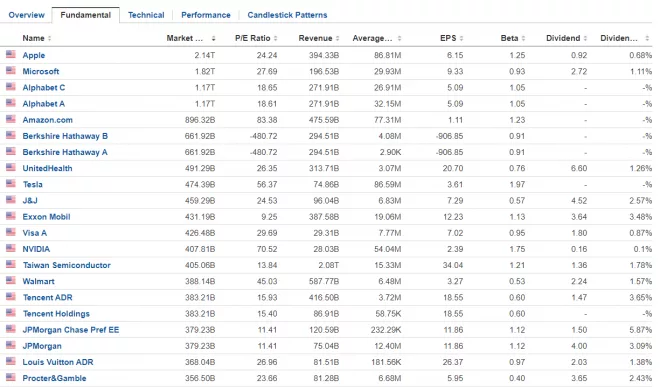Open the Tencent Holdings link
The height and width of the screenshot is (387, 660).
coord(56,314)
